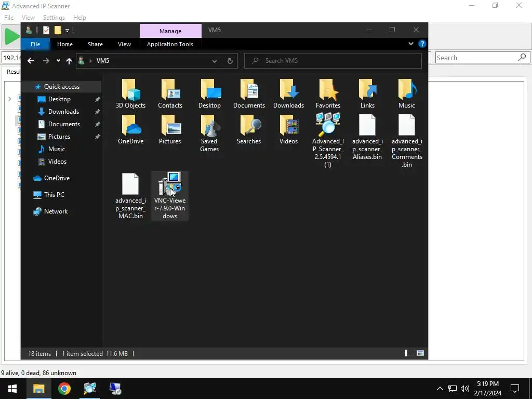Click the Manage contextual tab
The image size is (532, 399).
(x=170, y=31)
